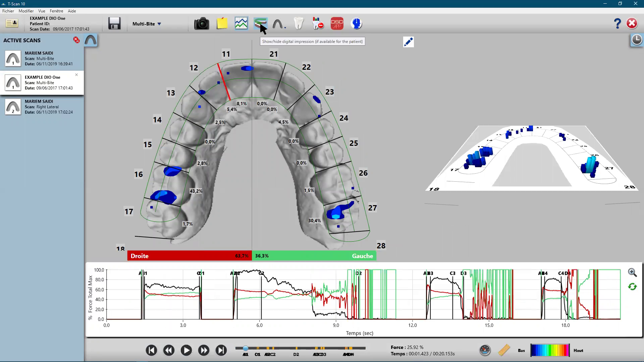Open the Aide menu
The image size is (644, 362).
click(72, 11)
